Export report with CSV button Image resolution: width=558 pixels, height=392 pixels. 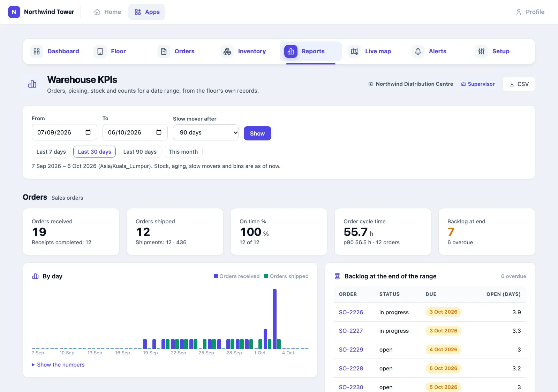click(x=519, y=84)
